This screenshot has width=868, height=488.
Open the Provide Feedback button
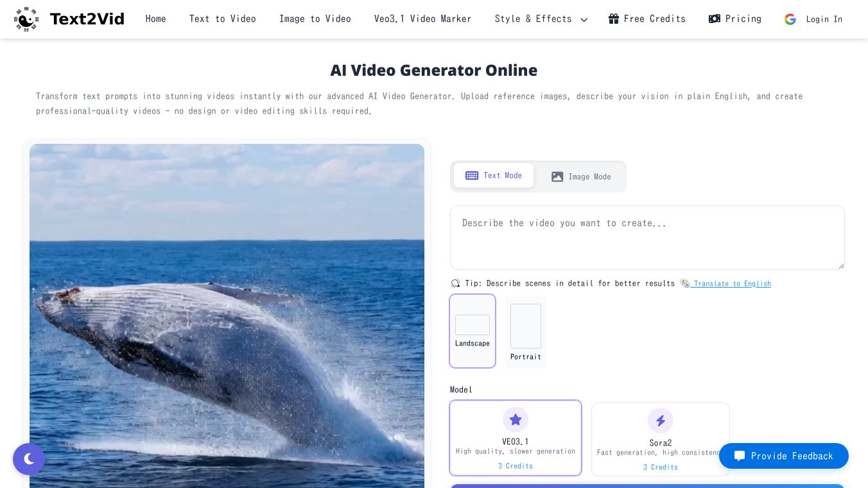click(784, 456)
